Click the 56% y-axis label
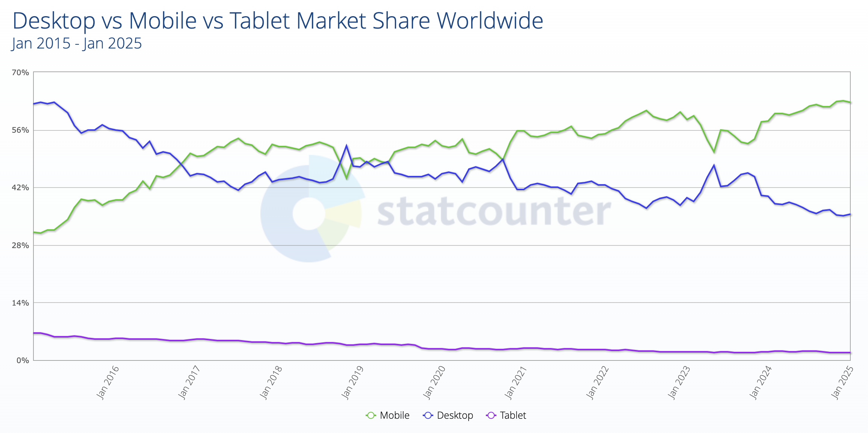The image size is (868, 433). (20, 130)
